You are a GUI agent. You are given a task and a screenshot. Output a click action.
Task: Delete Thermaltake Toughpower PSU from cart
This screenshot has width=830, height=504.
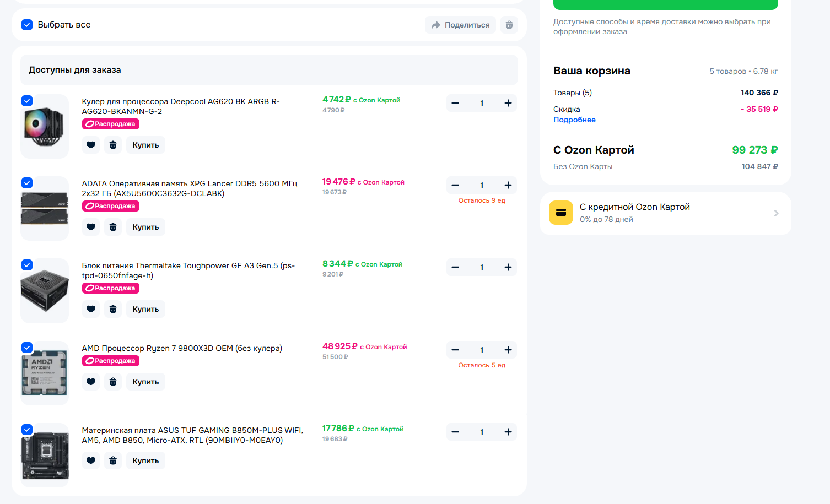[x=113, y=309]
